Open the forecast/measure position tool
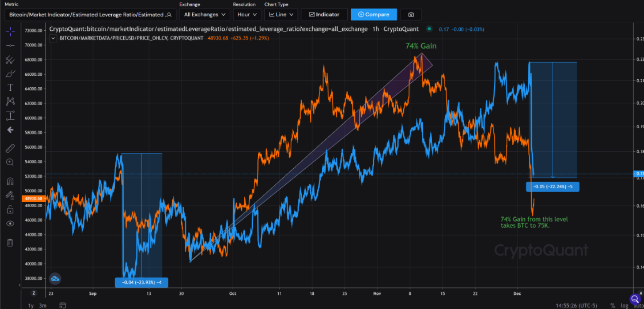This screenshot has height=309, width=644. click(10, 116)
